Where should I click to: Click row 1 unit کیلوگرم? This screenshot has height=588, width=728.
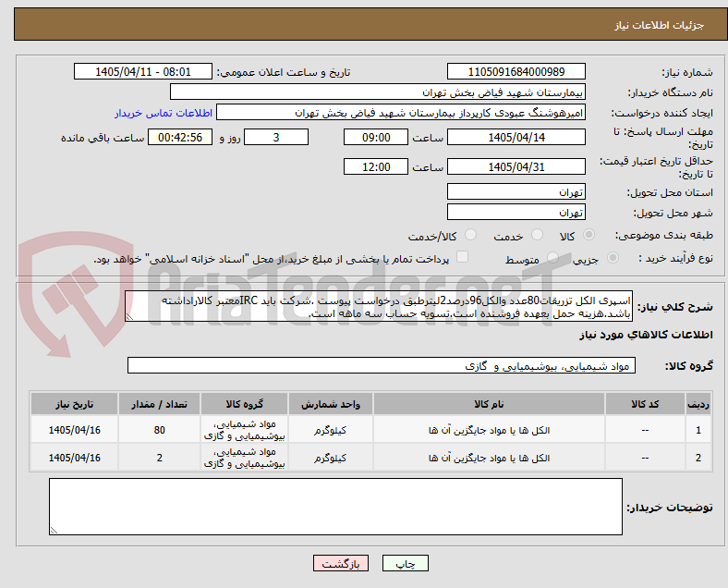pyautogui.click(x=330, y=431)
